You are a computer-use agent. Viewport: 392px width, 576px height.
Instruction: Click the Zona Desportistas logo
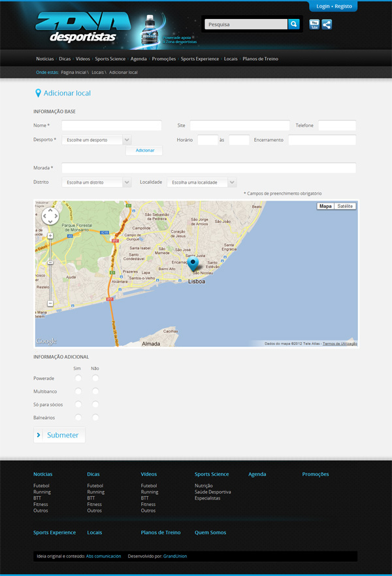pyautogui.click(x=83, y=27)
